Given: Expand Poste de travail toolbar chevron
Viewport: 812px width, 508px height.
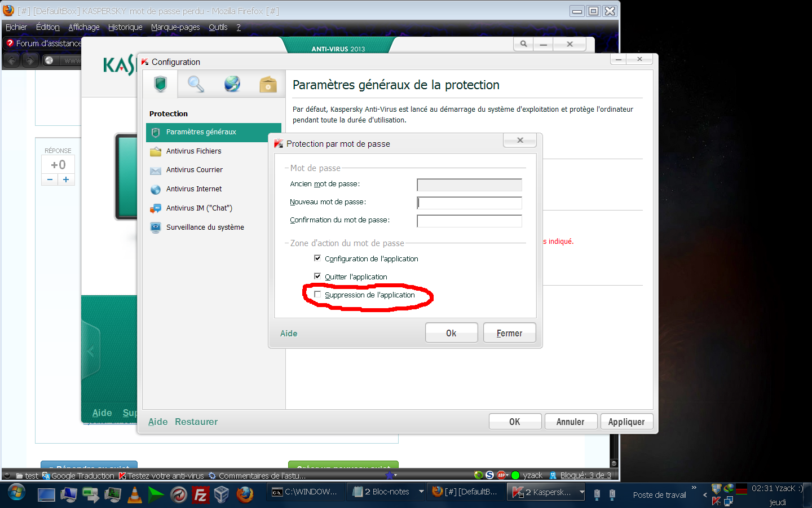Looking at the screenshot, I should (694, 488).
